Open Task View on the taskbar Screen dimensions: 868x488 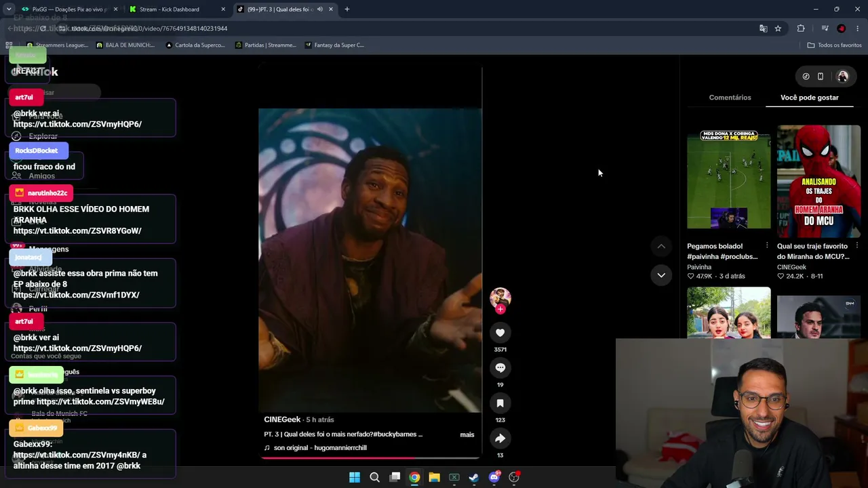[x=395, y=477]
